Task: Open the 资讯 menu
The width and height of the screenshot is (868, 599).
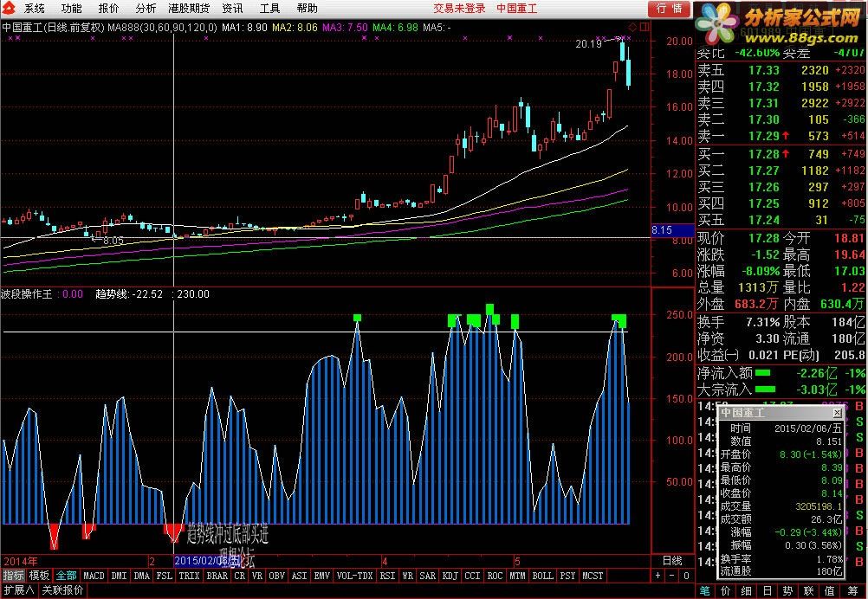Action: (232, 9)
